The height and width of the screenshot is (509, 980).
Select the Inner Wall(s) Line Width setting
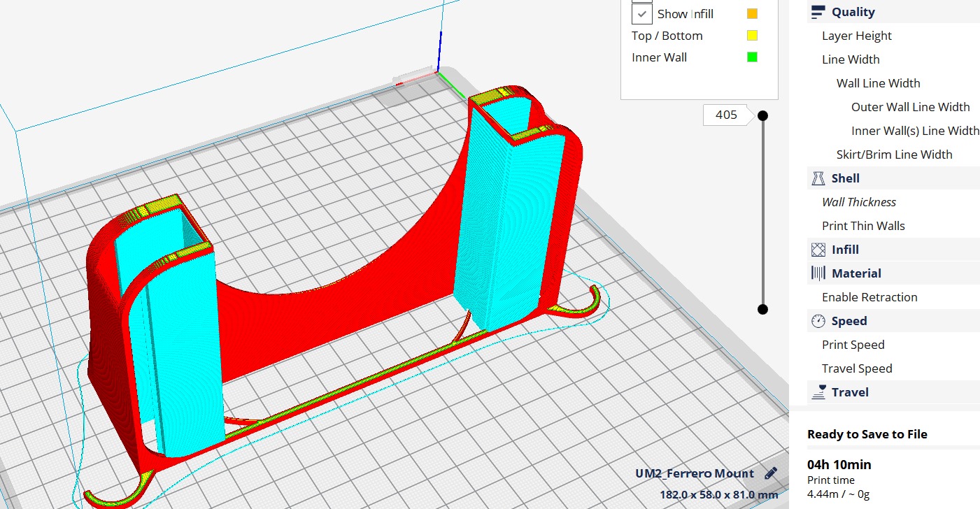(x=915, y=131)
